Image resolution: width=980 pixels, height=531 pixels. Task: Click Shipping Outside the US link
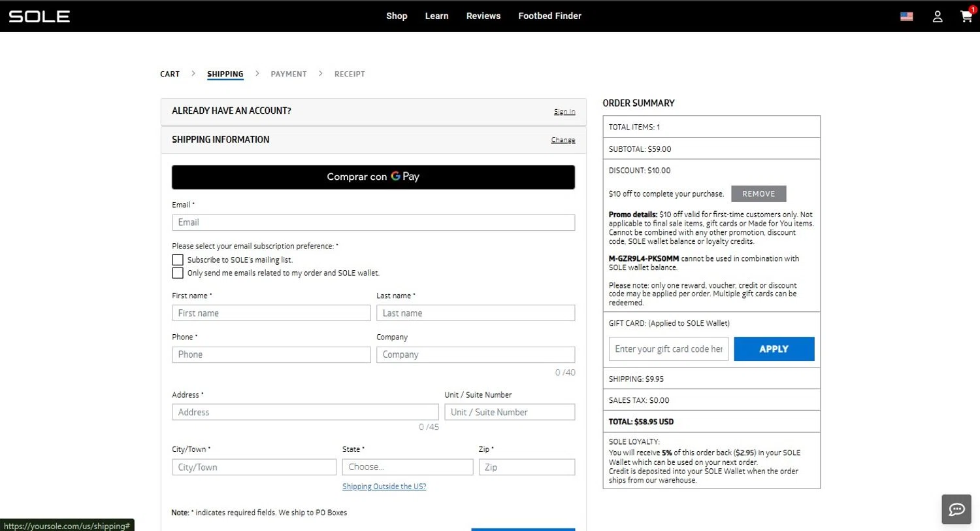tap(384, 487)
